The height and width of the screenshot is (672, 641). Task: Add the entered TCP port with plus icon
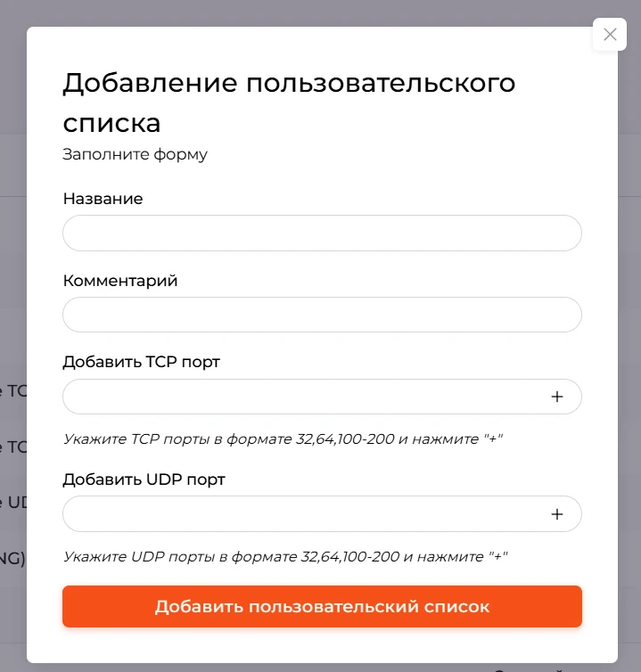click(556, 397)
